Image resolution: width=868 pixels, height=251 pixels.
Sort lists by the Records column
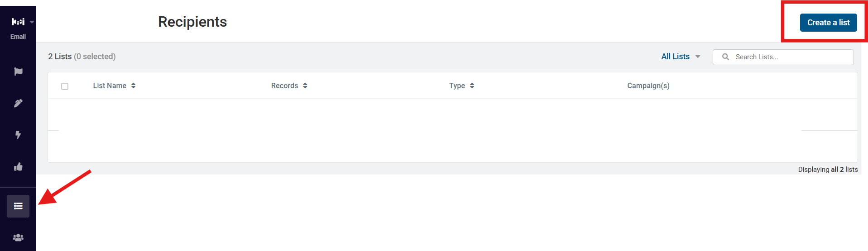(x=289, y=85)
